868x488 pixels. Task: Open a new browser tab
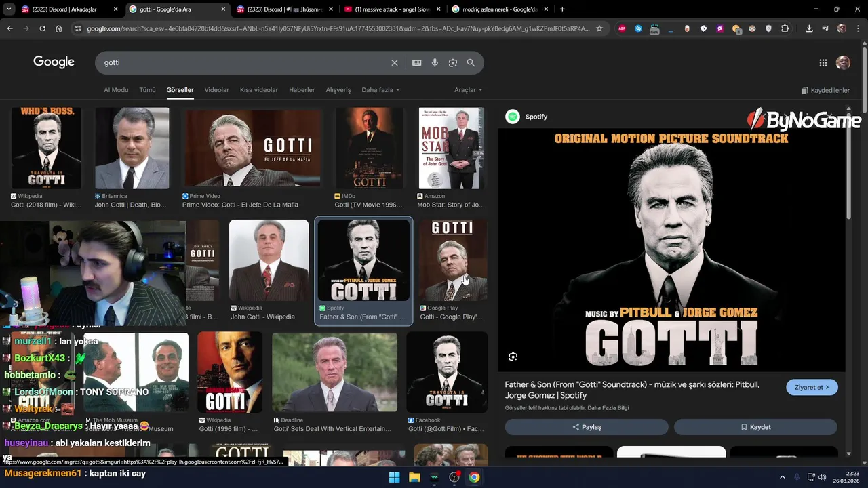[562, 9]
